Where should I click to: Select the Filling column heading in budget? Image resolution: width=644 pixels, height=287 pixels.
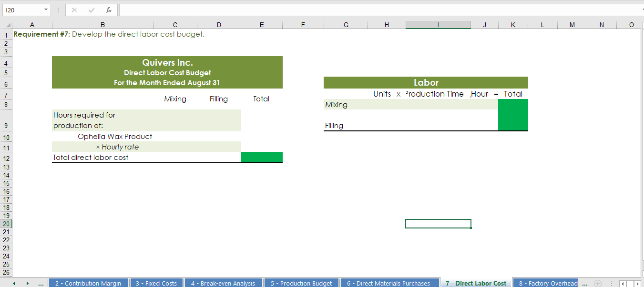click(219, 99)
